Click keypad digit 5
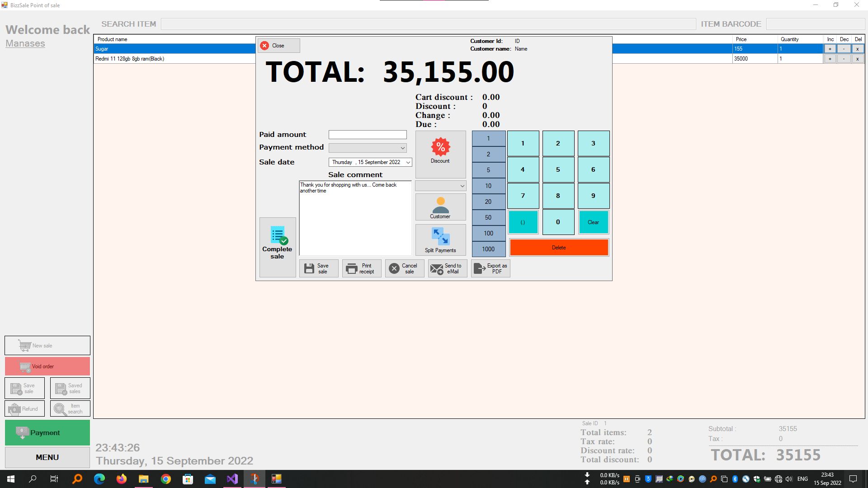 click(x=558, y=169)
